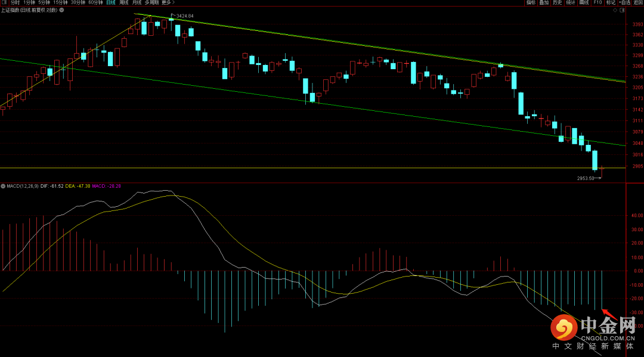Open 历史 history button
This screenshot has height=357, width=644.
558,2
